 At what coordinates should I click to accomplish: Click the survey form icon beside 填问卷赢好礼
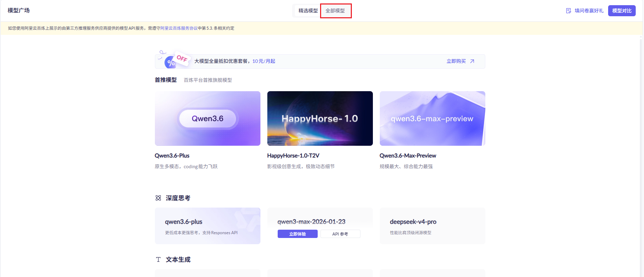coord(568,11)
